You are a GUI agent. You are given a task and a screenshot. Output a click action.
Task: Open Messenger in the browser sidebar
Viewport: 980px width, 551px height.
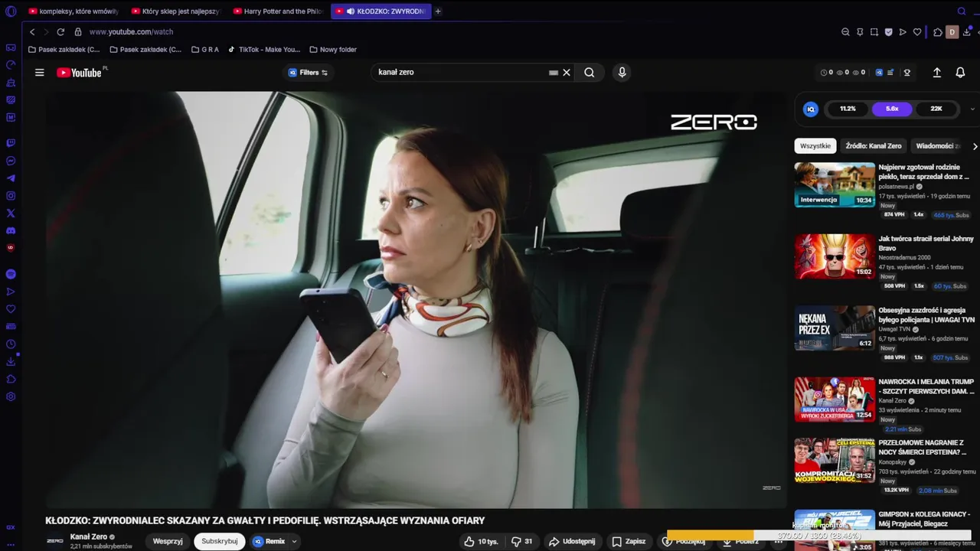tap(11, 161)
